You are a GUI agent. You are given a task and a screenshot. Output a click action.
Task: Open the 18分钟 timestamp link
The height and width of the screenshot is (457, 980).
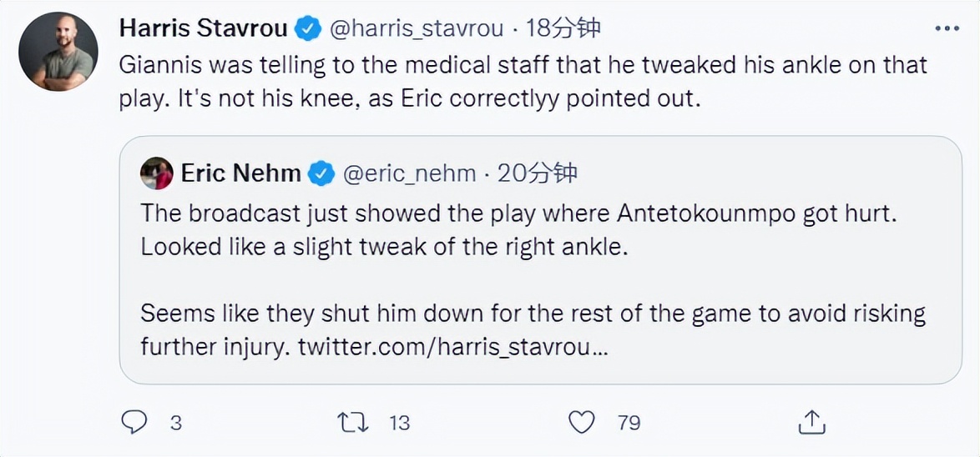(564, 28)
